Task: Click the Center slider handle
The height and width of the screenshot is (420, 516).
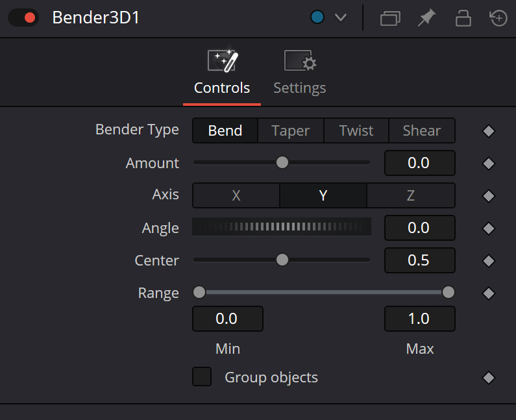Action: (x=282, y=260)
